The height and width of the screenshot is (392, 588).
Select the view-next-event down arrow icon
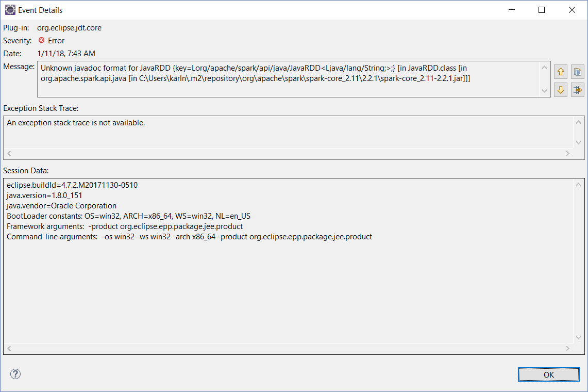pyautogui.click(x=560, y=89)
